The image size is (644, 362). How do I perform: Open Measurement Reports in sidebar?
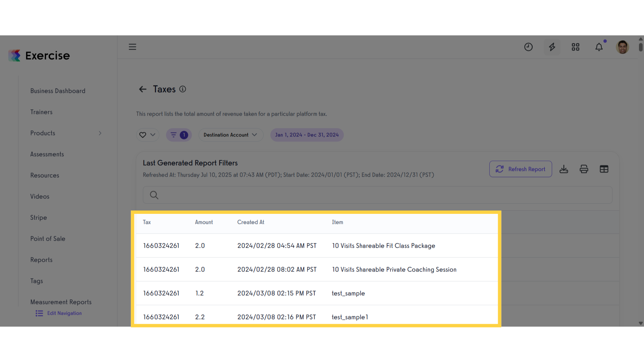coord(61,302)
